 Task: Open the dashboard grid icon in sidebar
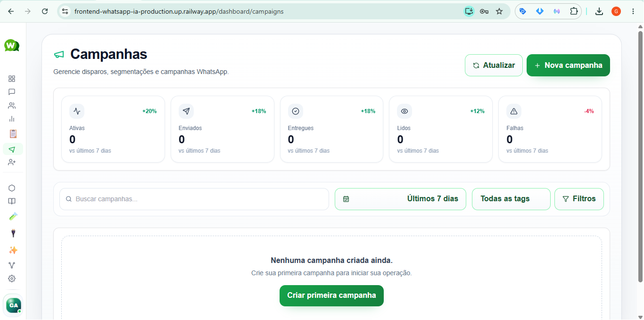pyautogui.click(x=12, y=79)
